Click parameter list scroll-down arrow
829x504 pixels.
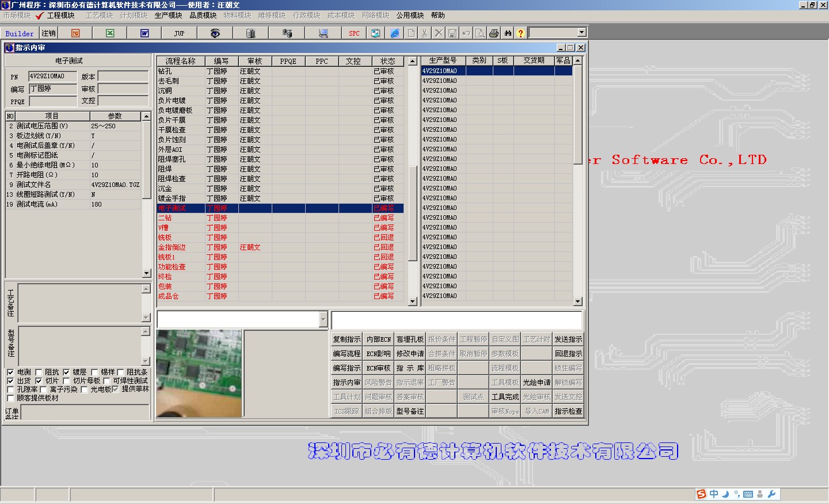click(146, 273)
